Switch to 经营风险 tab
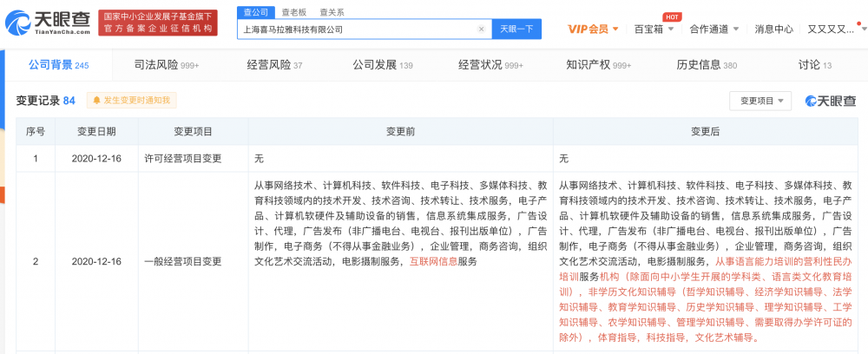Viewport: 868px width, 354px height. tap(274, 65)
